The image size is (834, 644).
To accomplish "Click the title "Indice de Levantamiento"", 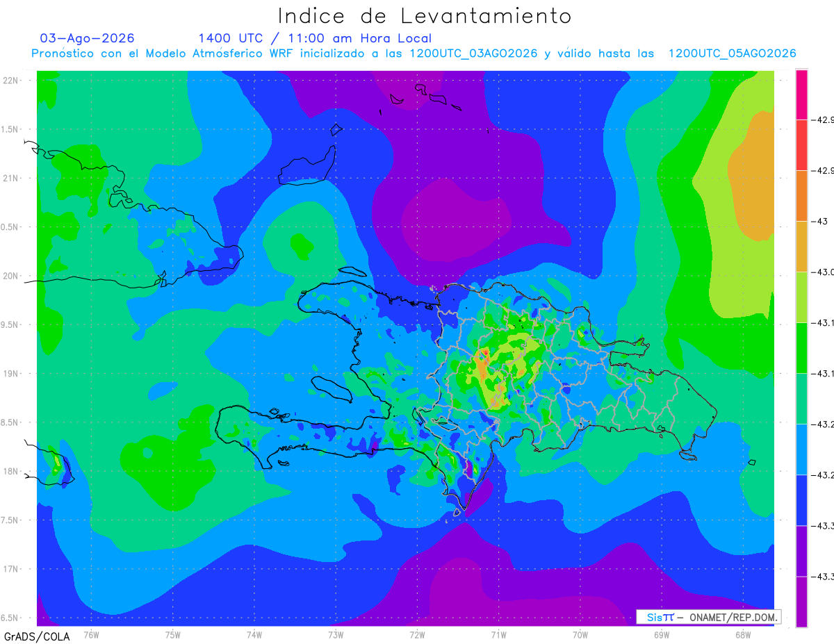I will (425, 15).
